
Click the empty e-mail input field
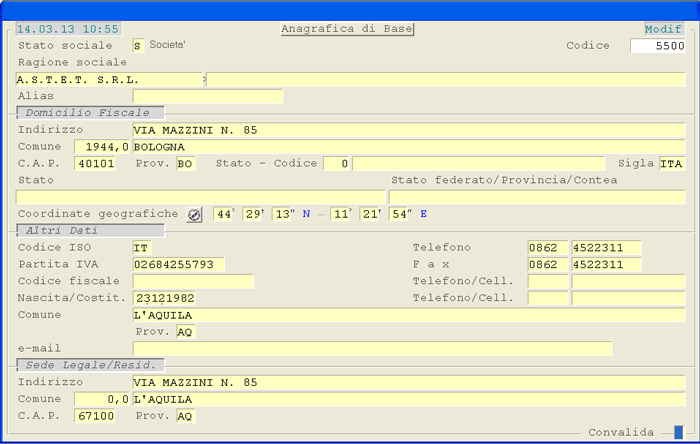372,348
